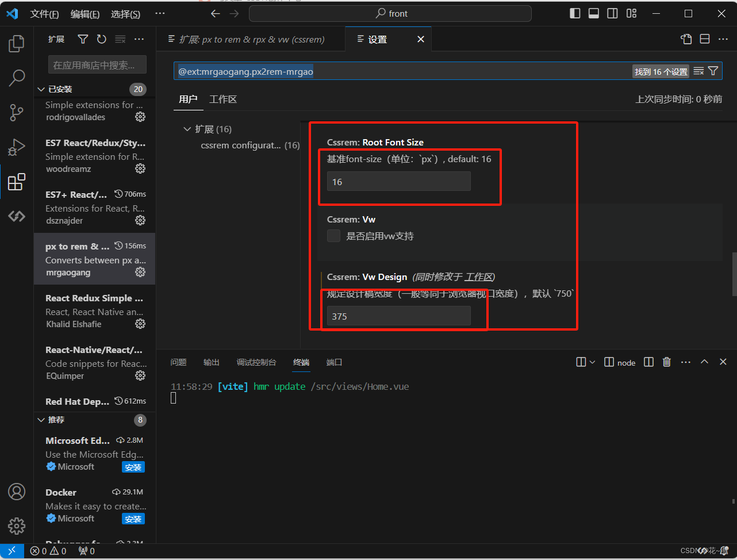Split the terminal panel
Image resolution: width=737 pixels, height=560 pixels.
(649, 362)
